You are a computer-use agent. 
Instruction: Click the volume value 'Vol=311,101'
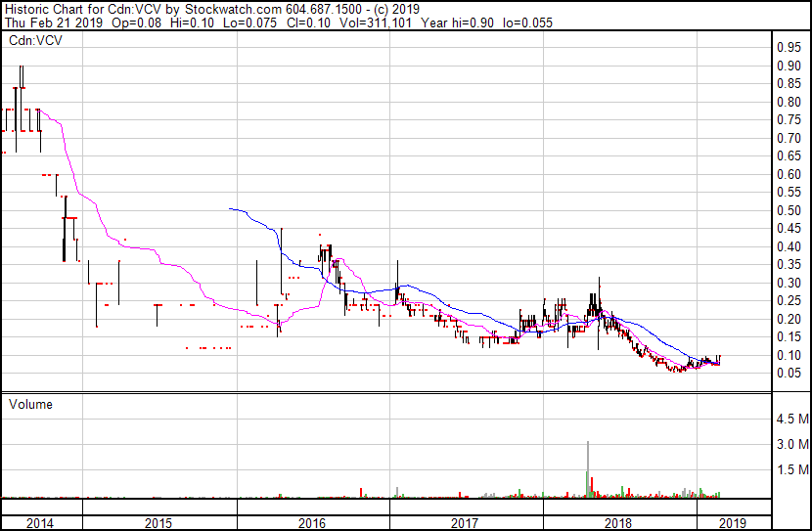click(376, 22)
